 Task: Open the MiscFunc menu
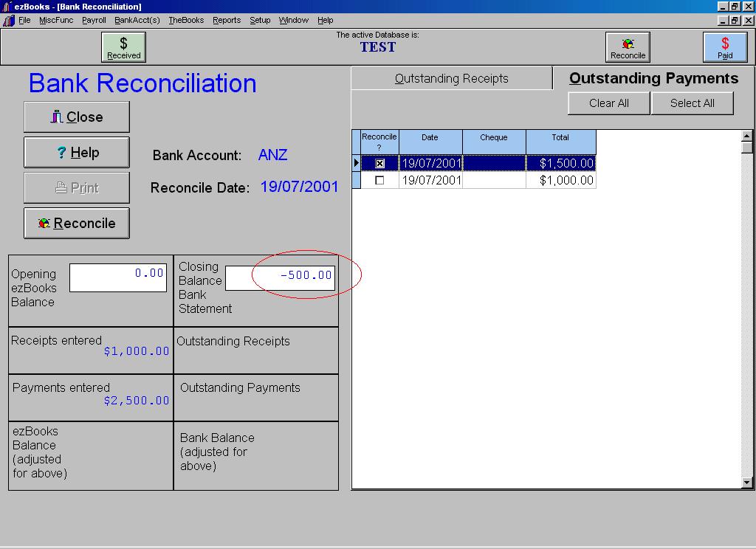pyautogui.click(x=56, y=20)
